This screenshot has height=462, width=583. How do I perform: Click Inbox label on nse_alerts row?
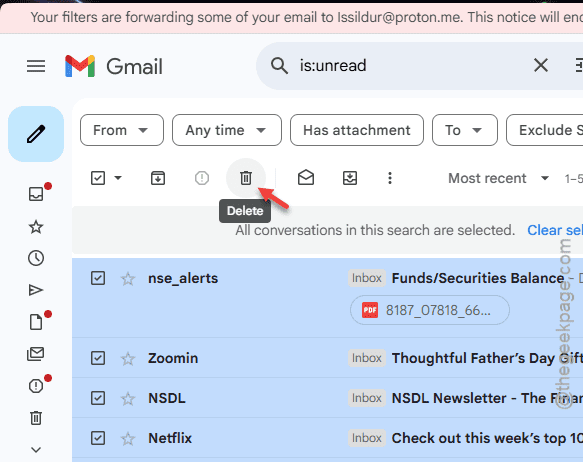point(367,278)
